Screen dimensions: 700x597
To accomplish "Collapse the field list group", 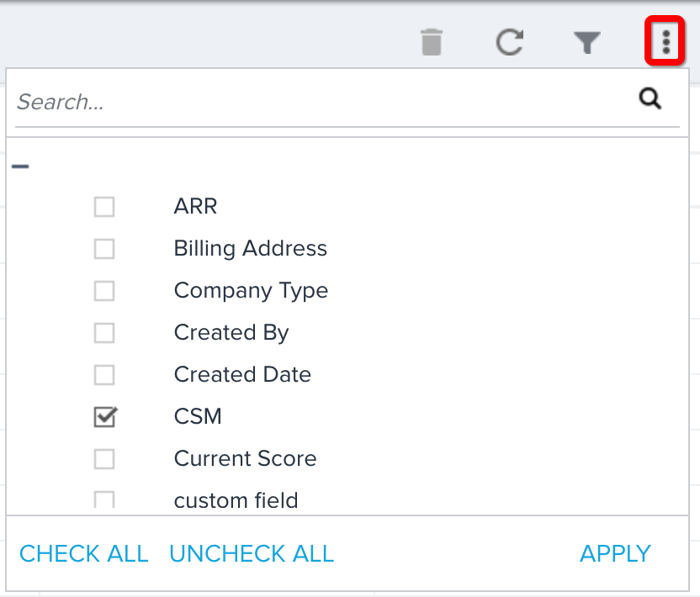I will (20, 166).
